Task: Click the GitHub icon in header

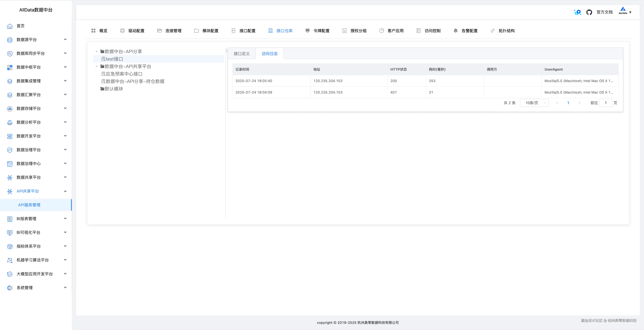Action: 589,12
